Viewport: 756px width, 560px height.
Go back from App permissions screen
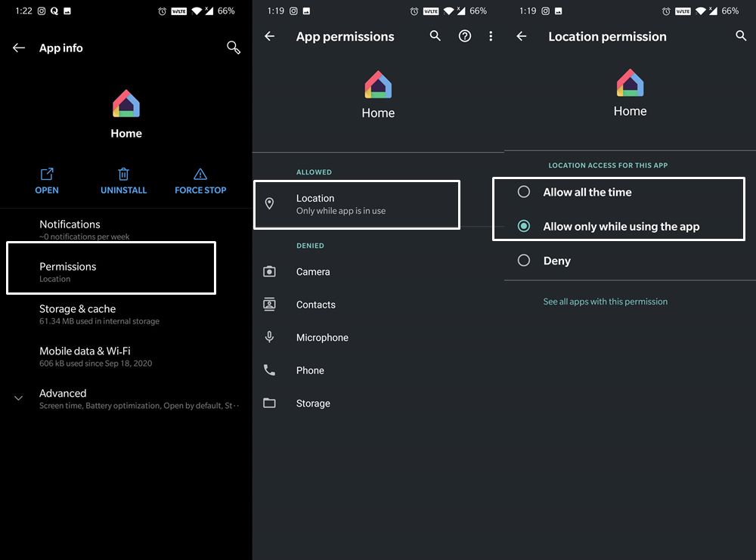(270, 36)
